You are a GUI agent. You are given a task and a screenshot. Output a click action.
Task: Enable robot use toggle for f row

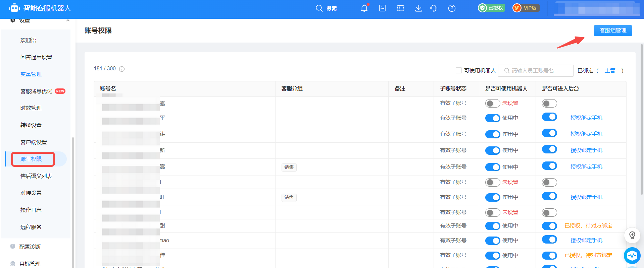point(492,182)
